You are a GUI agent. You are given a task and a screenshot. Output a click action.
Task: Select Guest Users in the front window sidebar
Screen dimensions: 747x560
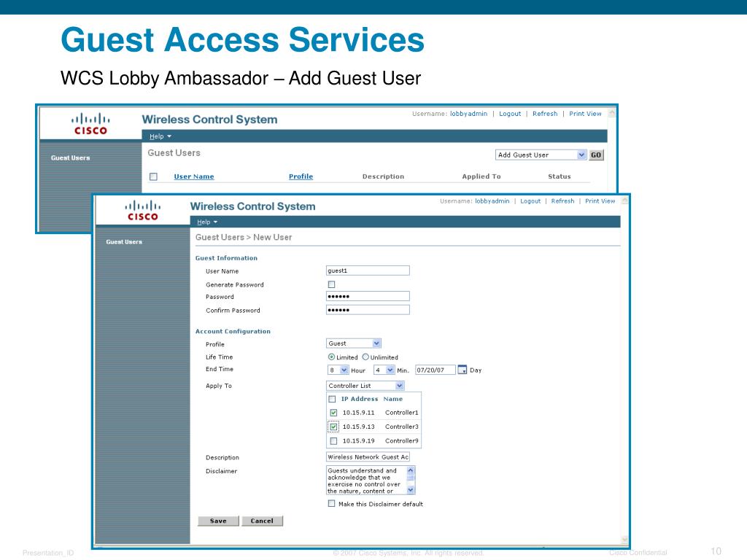pos(124,242)
